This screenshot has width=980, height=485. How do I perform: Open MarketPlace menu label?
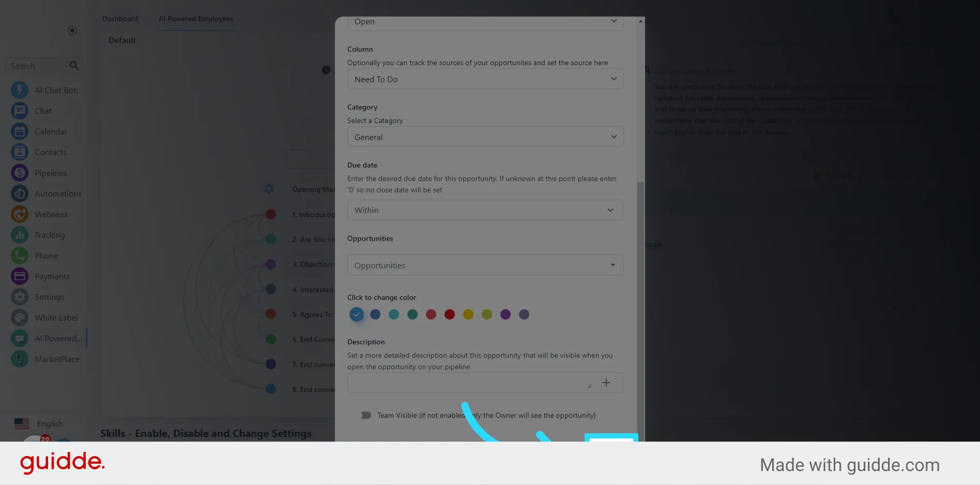click(57, 359)
